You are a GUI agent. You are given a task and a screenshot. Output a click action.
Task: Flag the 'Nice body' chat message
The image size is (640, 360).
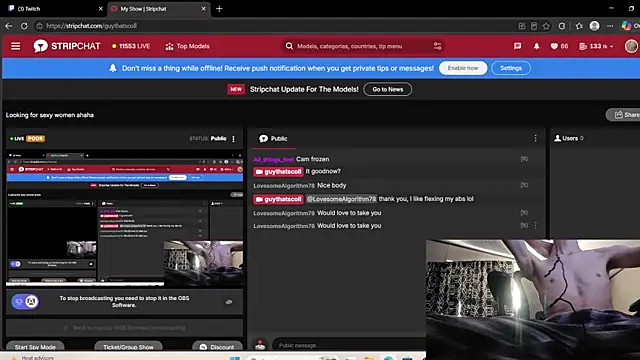click(524, 185)
